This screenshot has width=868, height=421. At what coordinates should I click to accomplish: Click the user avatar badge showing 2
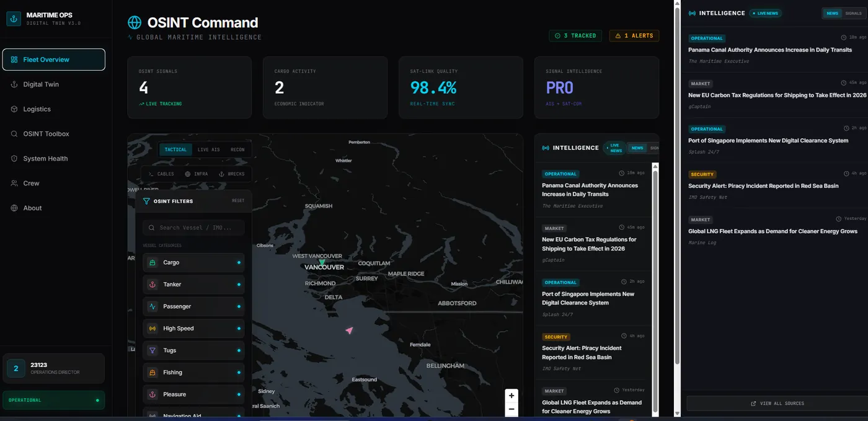15,368
